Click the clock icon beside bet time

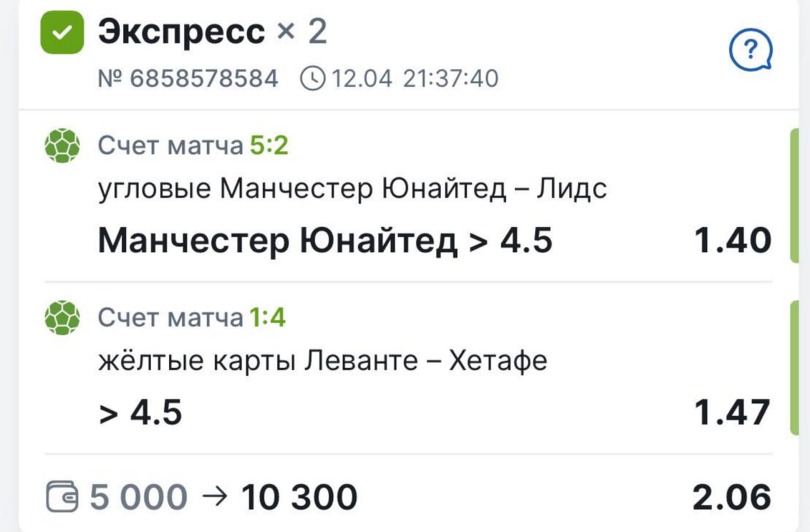click(312, 79)
